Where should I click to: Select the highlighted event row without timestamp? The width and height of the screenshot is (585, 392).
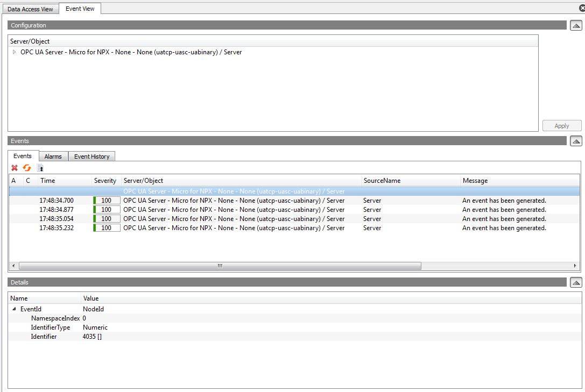pyautogui.click(x=294, y=191)
